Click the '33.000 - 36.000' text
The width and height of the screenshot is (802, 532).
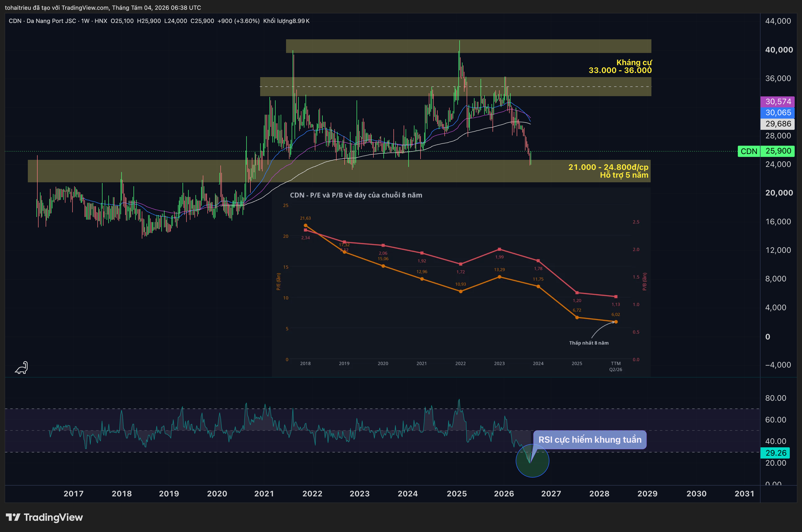pyautogui.click(x=620, y=70)
